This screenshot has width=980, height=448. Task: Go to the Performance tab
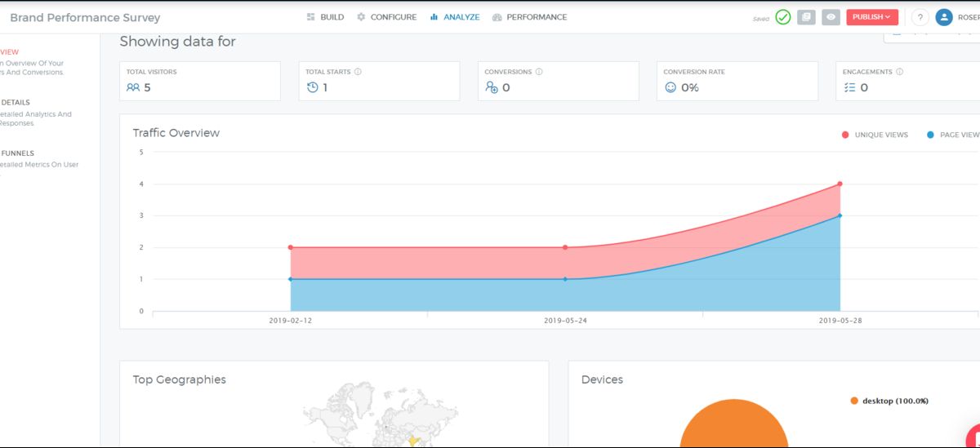[529, 17]
